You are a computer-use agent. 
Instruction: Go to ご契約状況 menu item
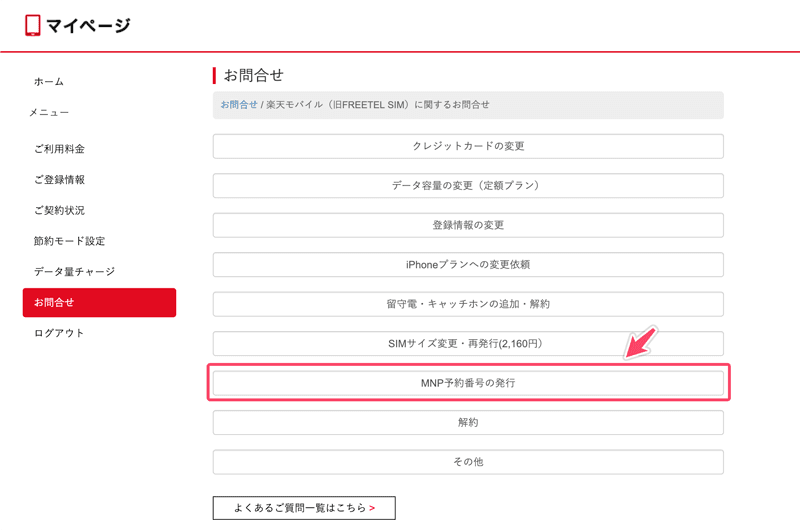(59, 210)
